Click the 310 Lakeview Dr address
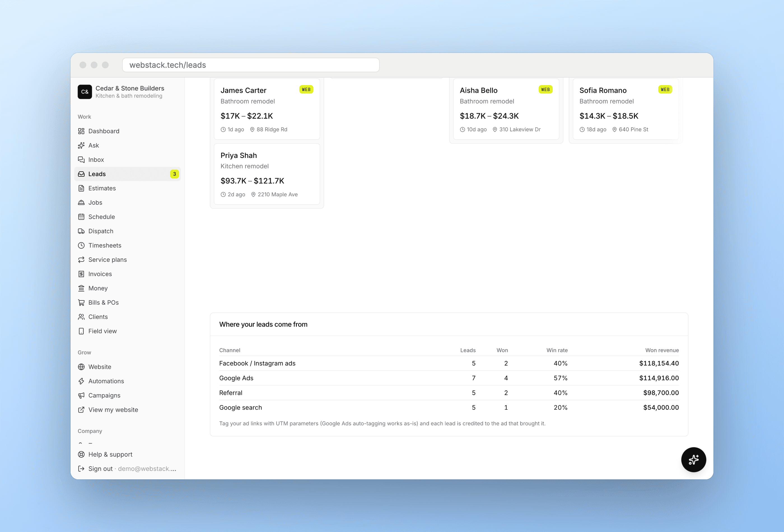 pos(520,129)
